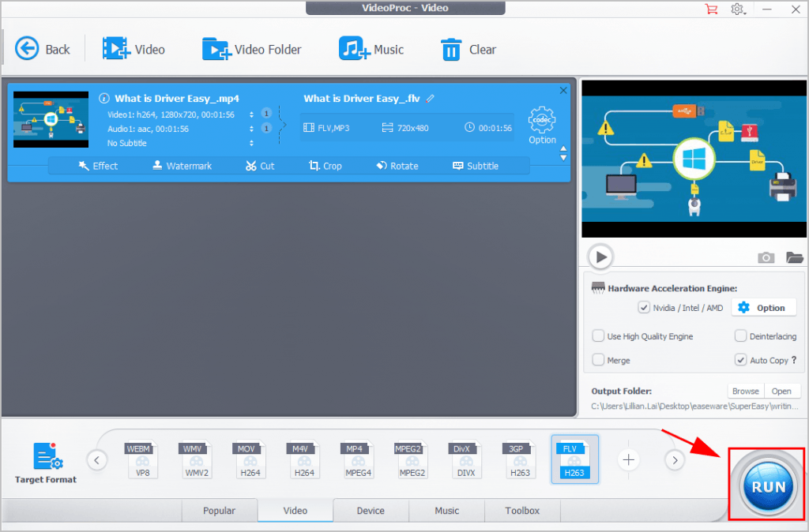Open the shopping cart icon
The width and height of the screenshot is (809, 532).
pyautogui.click(x=711, y=9)
